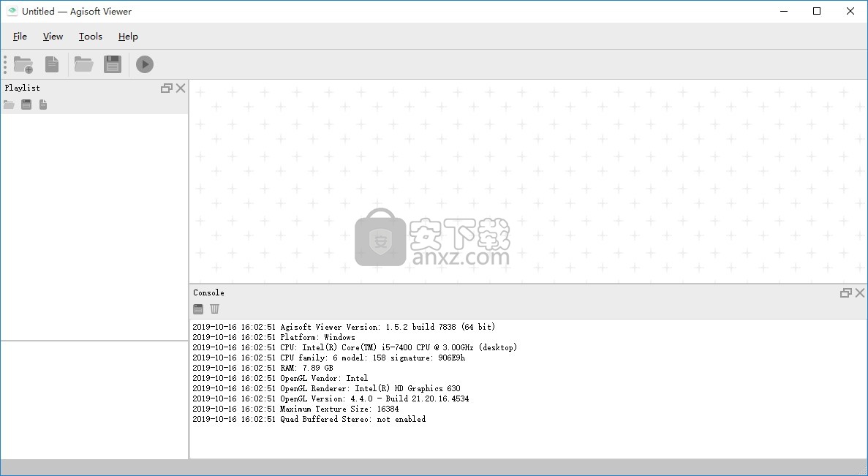The width and height of the screenshot is (868, 476).
Task: Open the Tools menu
Action: coord(90,37)
